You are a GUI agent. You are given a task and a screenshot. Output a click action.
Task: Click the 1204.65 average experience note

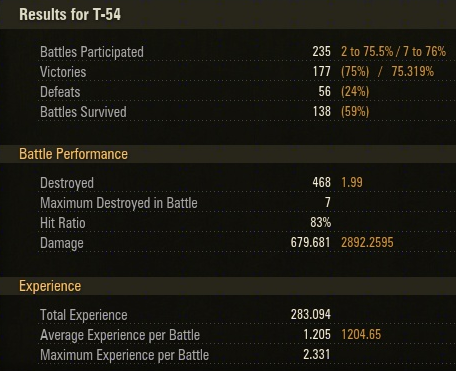(x=361, y=334)
